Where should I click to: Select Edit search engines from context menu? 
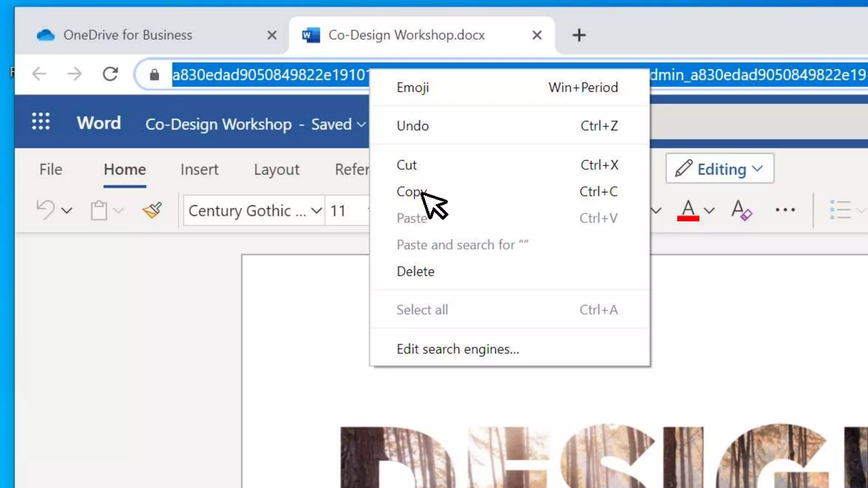pos(457,349)
